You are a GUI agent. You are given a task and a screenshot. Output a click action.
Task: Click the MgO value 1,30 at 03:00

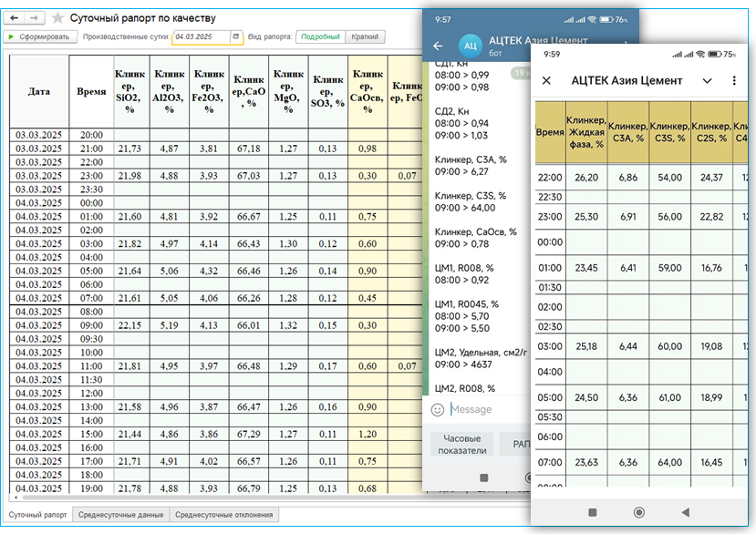[x=288, y=244]
